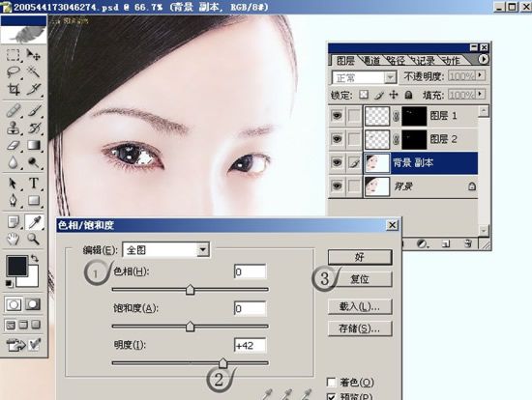
Task: Toggle eye icon for 背景 layer
Action: coord(337,186)
